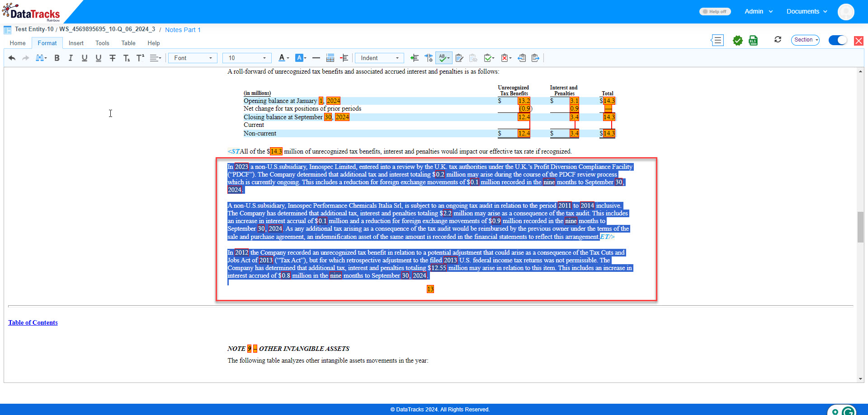This screenshot has height=415, width=868.
Task: Open the Grammarly widget icon
Action: pos(848,411)
